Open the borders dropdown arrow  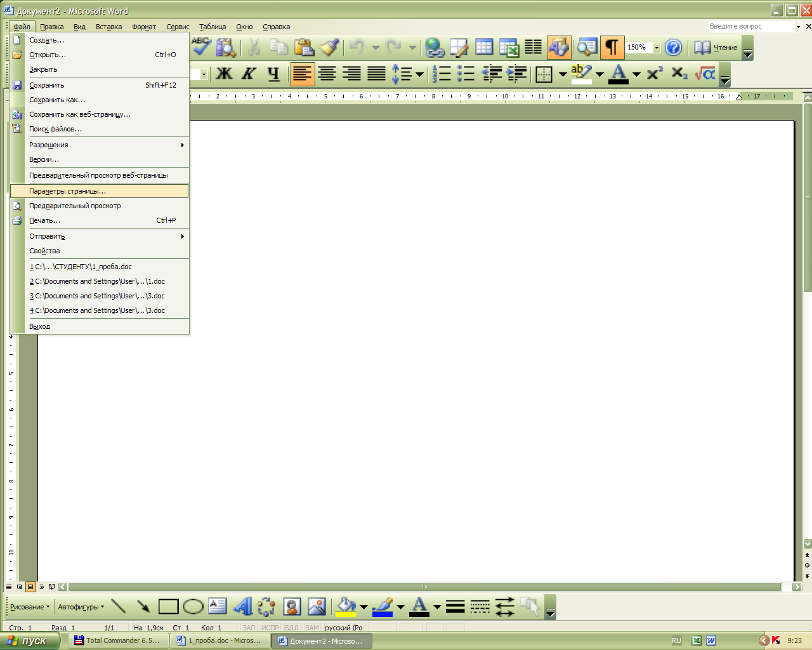tap(562, 74)
